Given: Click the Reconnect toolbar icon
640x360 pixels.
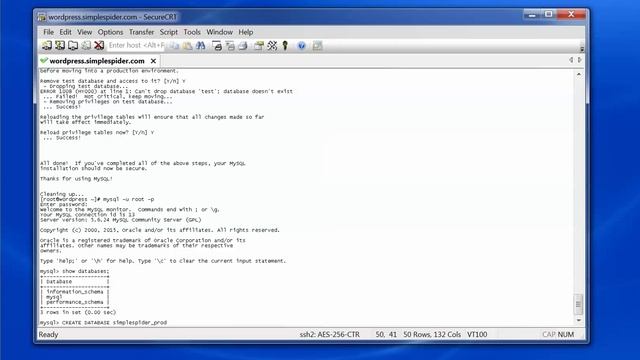Looking at the screenshot, I should pos(86,45).
